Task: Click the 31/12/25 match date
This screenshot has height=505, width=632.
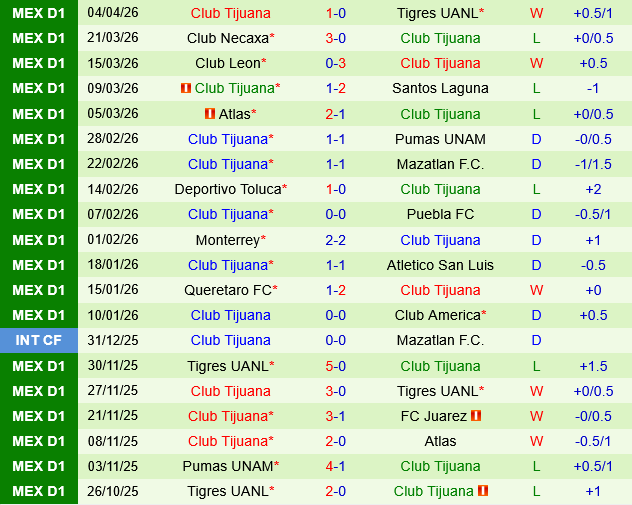Action: tap(113, 340)
